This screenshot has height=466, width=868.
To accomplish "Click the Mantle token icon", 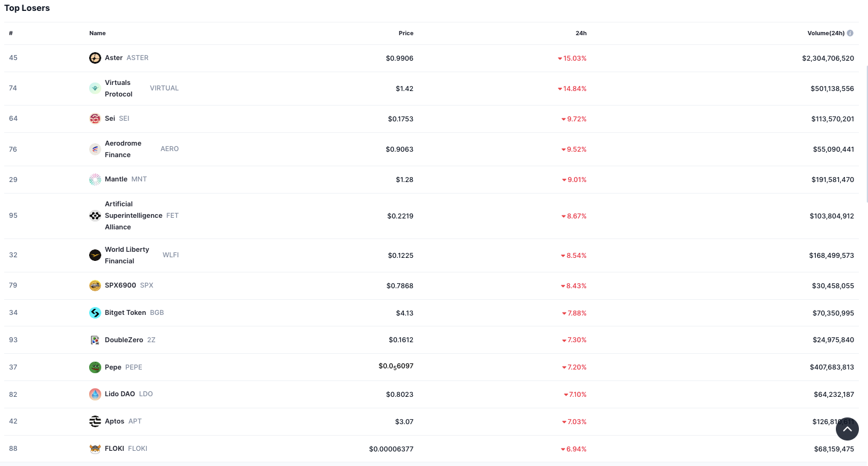I will [95, 179].
